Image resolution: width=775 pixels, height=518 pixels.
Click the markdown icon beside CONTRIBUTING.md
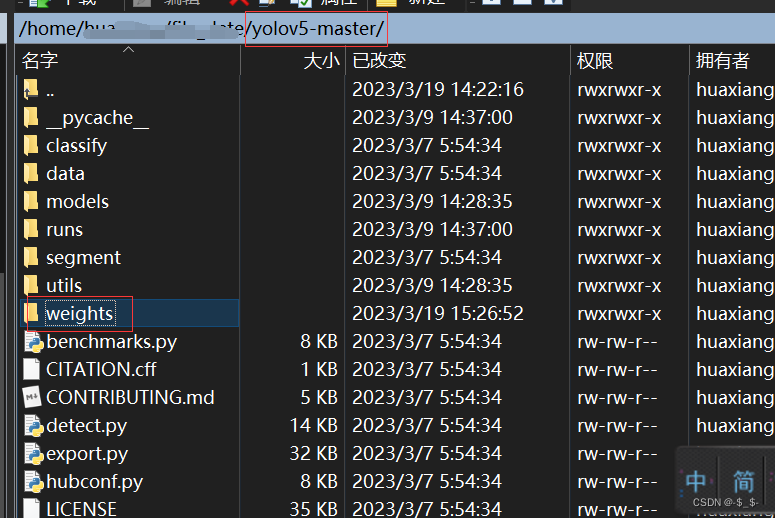click(32, 397)
